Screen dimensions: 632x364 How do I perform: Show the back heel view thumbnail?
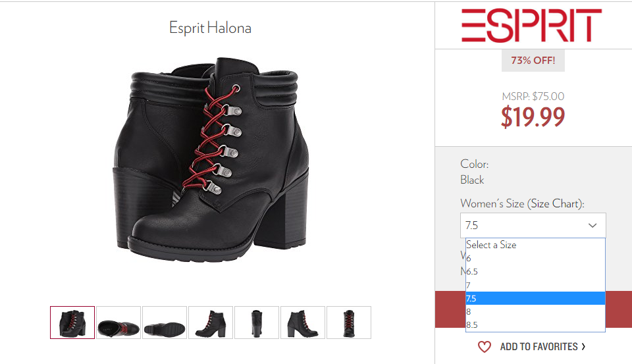[x=257, y=323]
